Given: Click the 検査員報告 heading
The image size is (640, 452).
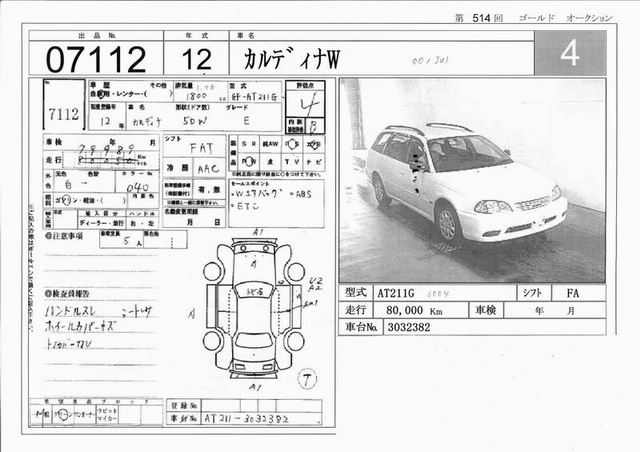Looking at the screenshot, I should (x=67, y=294).
